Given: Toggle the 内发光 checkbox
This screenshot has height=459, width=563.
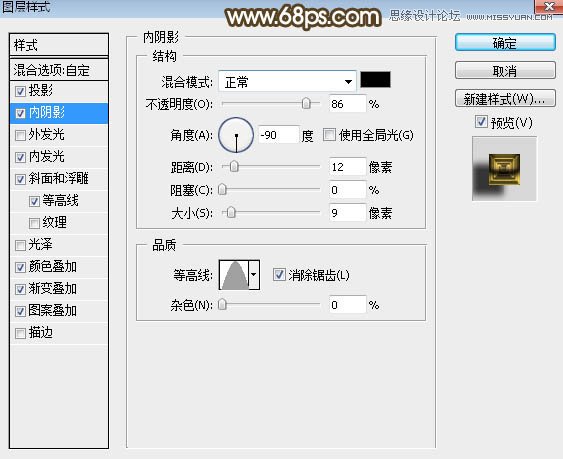Looking at the screenshot, I should coord(20,157).
